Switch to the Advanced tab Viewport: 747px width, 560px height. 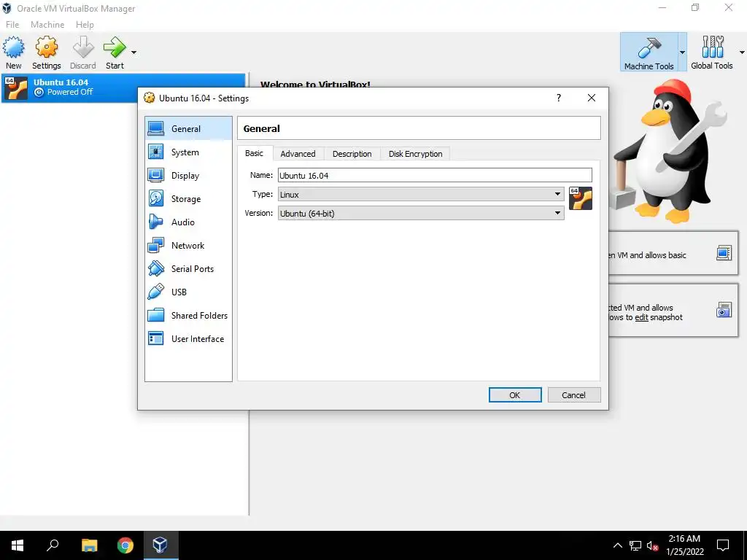[298, 154]
